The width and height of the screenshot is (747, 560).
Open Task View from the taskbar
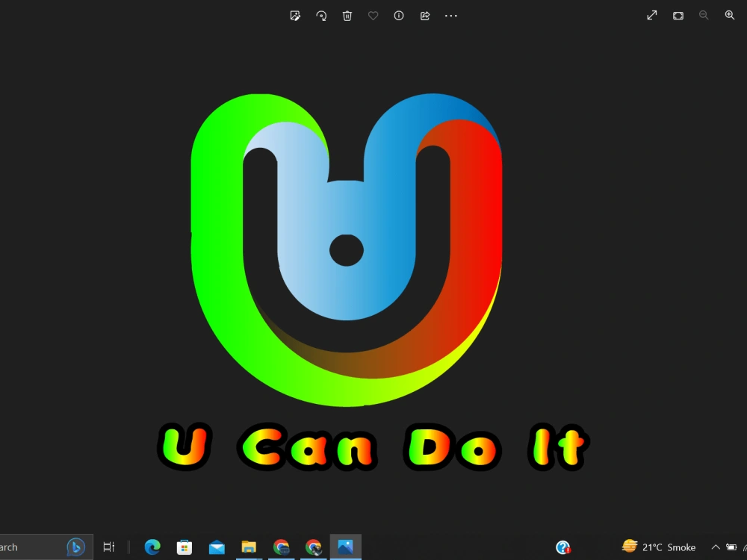(108, 547)
